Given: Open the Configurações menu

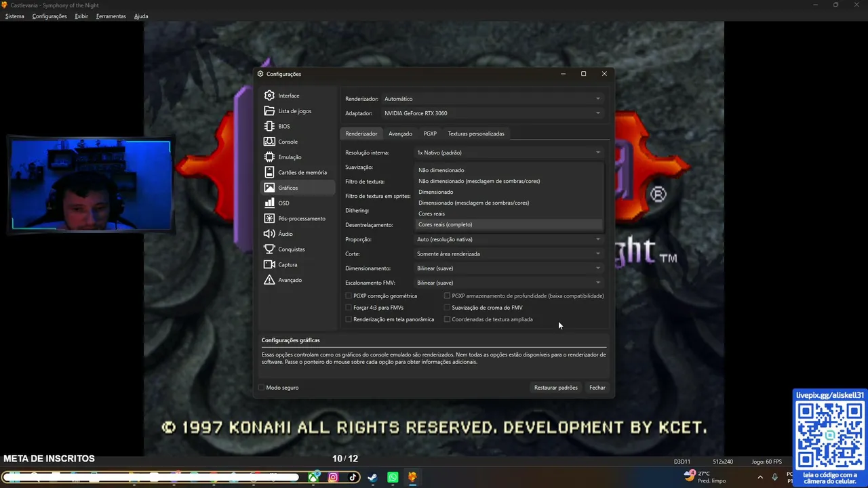Looking at the screenshot, I should click(x=50, y=16).
